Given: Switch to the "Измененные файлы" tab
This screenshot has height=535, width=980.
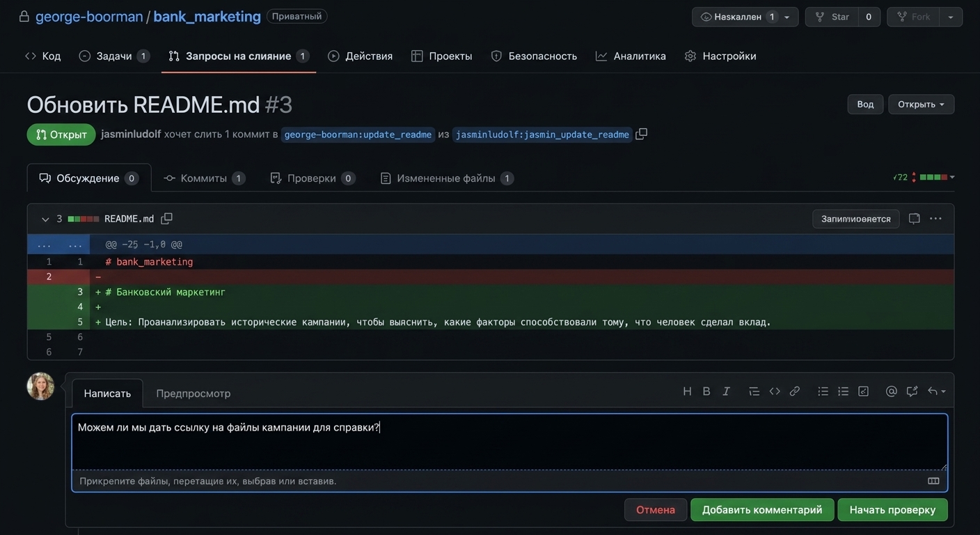Looking at the screenshot, I should pos(447,178).
